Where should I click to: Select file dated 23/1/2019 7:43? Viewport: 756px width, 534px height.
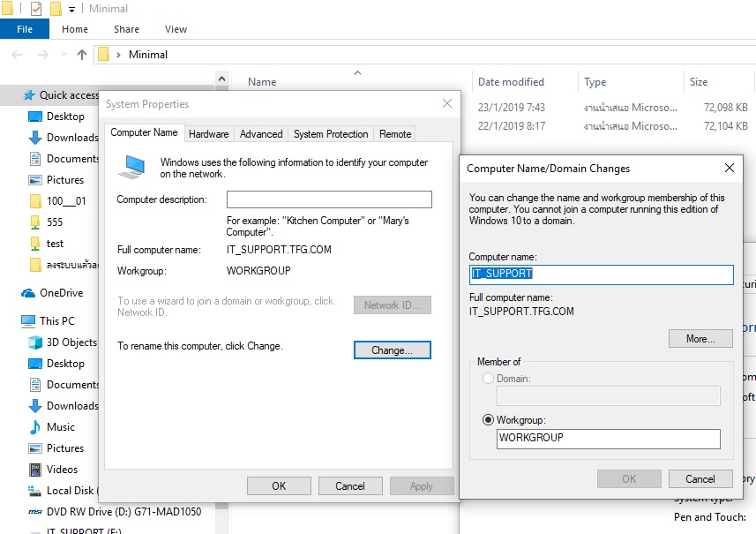tap(612, 108)
